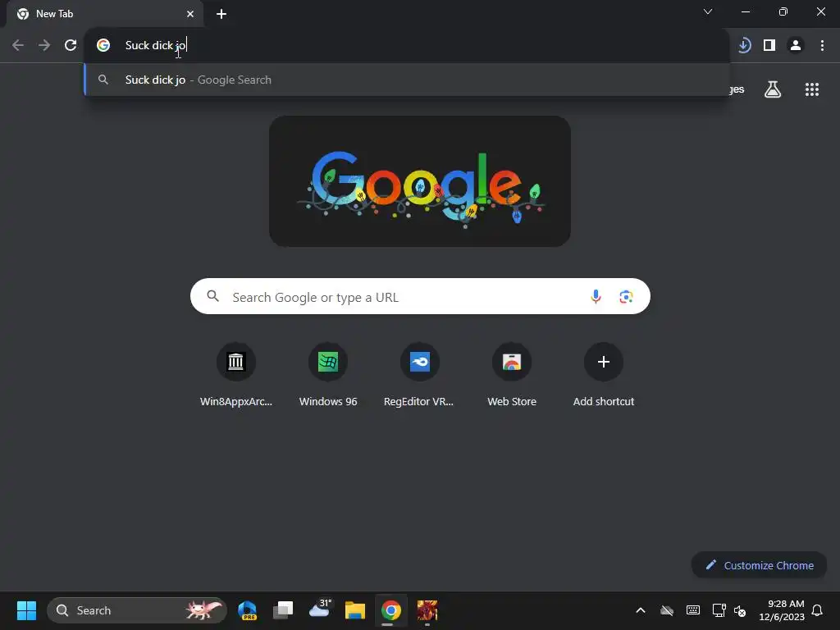The image size is (840, 630).
Task: Toggle the side panel icon
Action: [769, 46]
